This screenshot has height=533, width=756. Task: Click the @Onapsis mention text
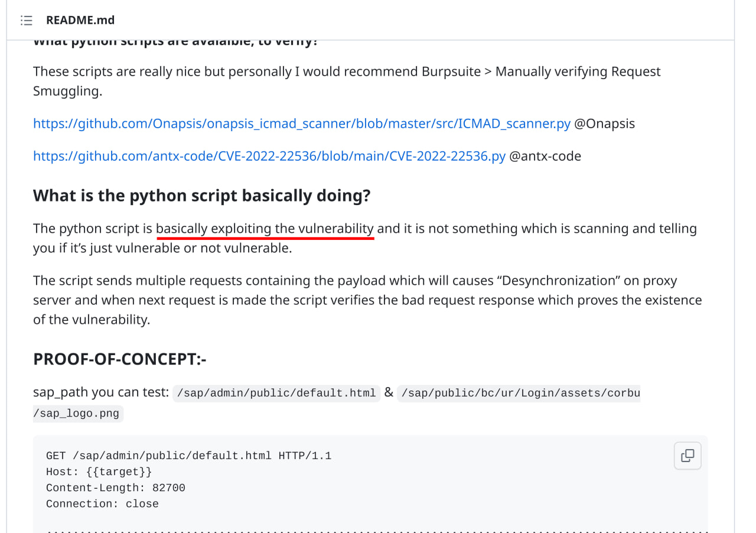click(604, 123)
